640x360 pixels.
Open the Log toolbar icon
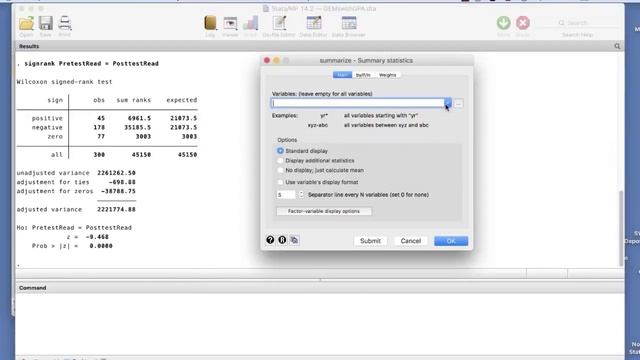(x=210, y=23)
